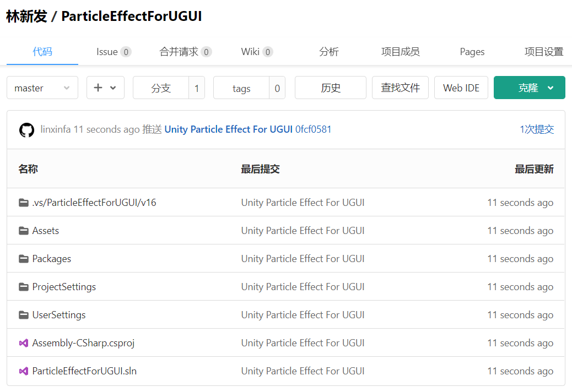Click the UserSettings row's last commit message

tap(303, 315)
